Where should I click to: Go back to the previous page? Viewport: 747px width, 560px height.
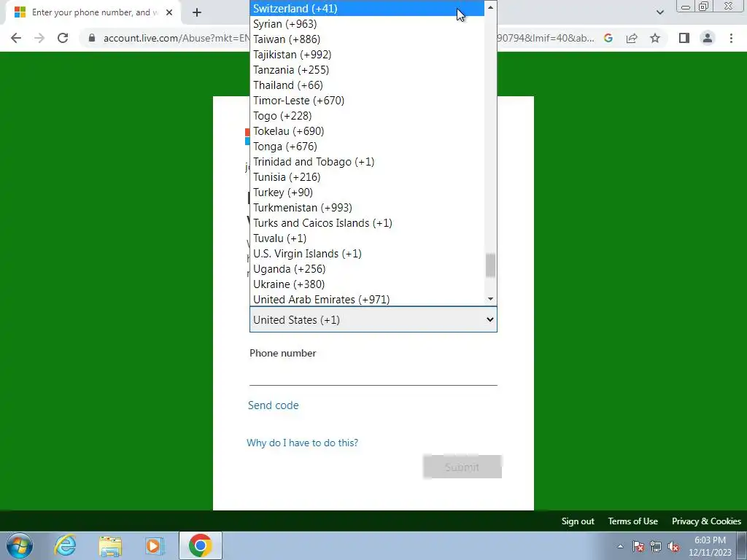[x=16, y=38]
